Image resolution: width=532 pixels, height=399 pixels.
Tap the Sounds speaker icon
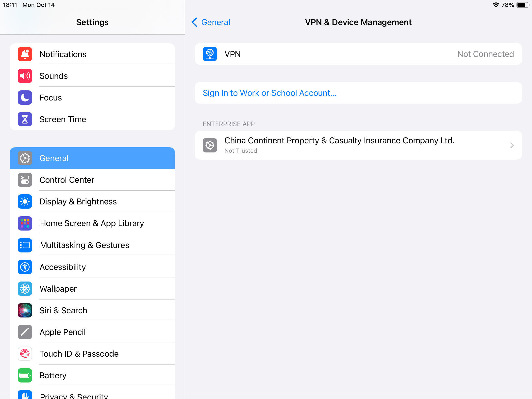[x=25, y=76]
